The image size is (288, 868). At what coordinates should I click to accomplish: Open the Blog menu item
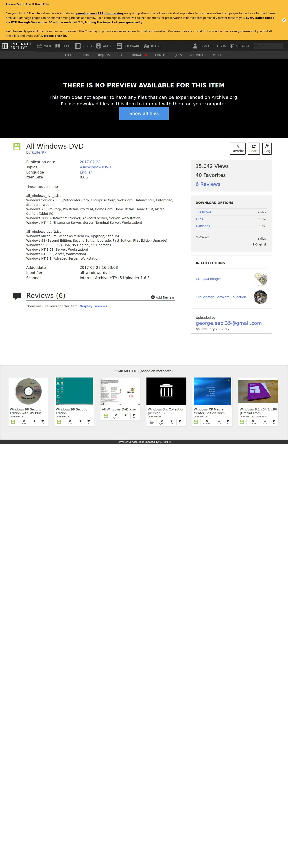[x=85, y=55]
